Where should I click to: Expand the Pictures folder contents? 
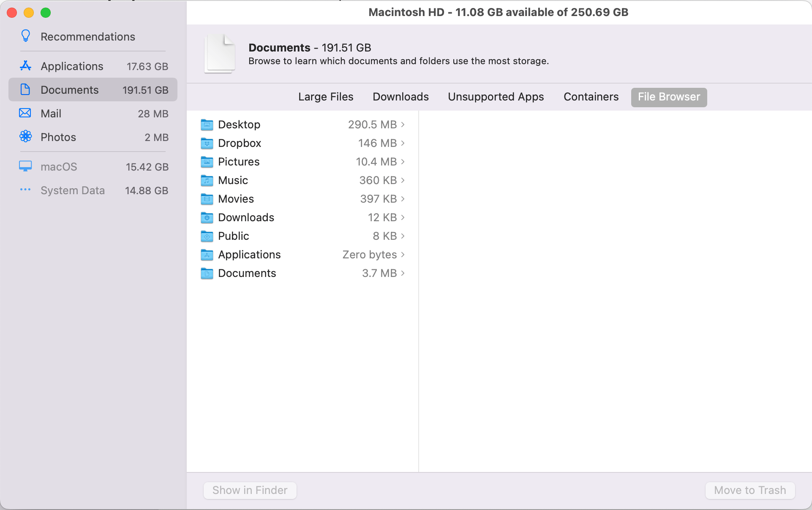tap(403, 162)
